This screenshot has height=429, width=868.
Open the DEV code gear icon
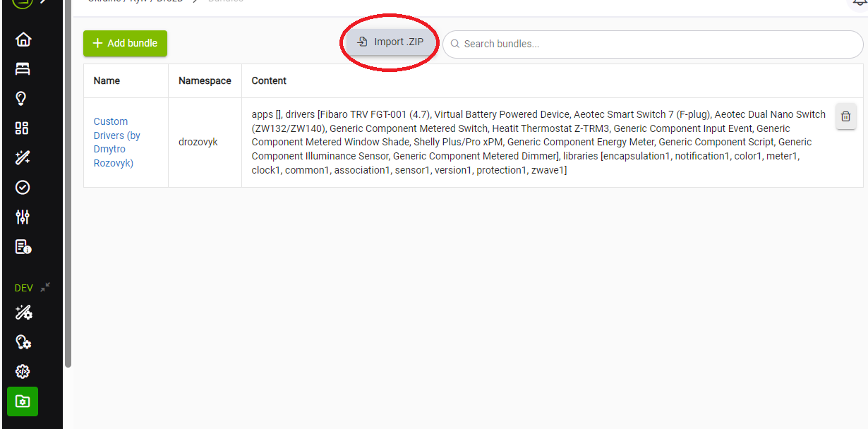(x=23, y=372)
